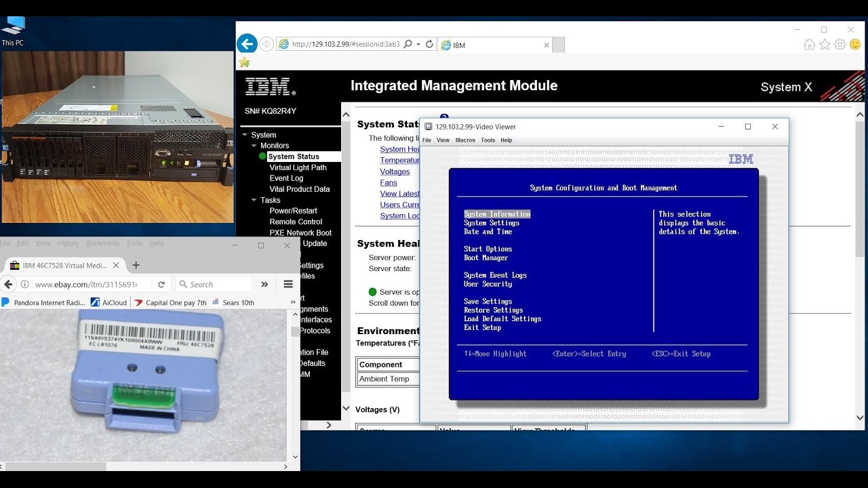The height and width of the screenshot is (488, 868).
Task: Click the Firefox ebay.com address field
Action: (x=85, y=285)
